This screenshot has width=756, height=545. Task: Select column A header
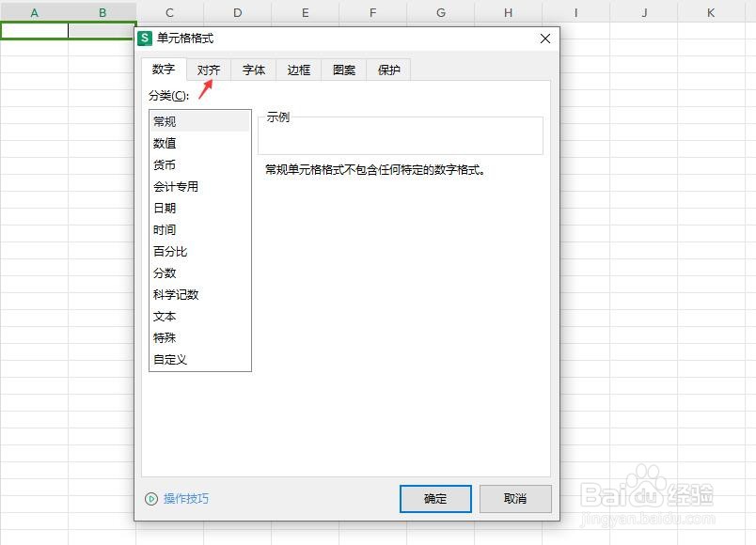click(x=34, y=13)
